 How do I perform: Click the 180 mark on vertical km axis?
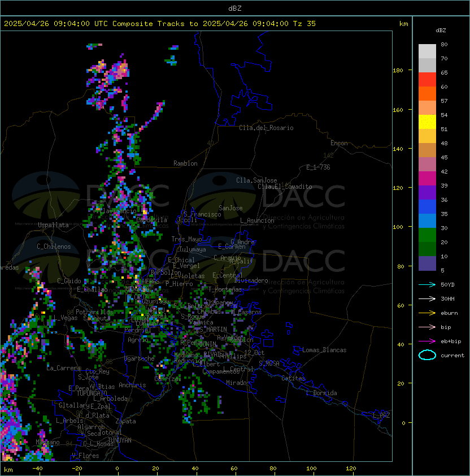pyautogui.click(x=398, y=71)
